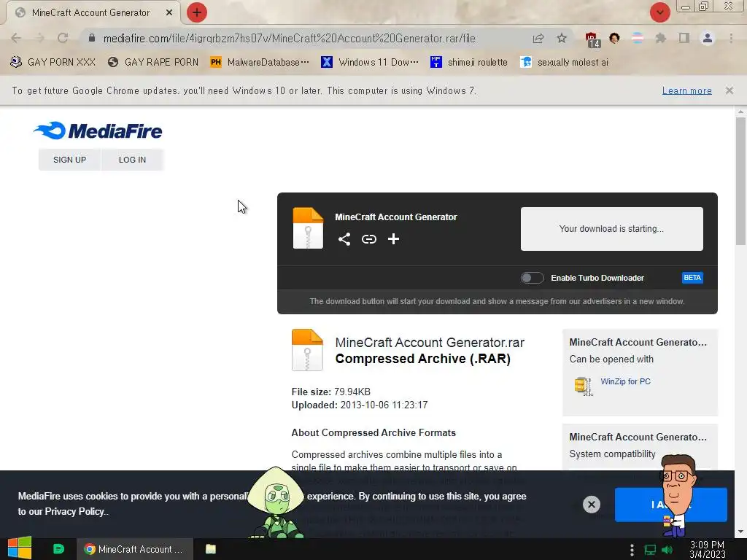Viewport: 747px width, 560px height.
Task: Dismiss the Chrome update info bar
Action: point(729,90)
